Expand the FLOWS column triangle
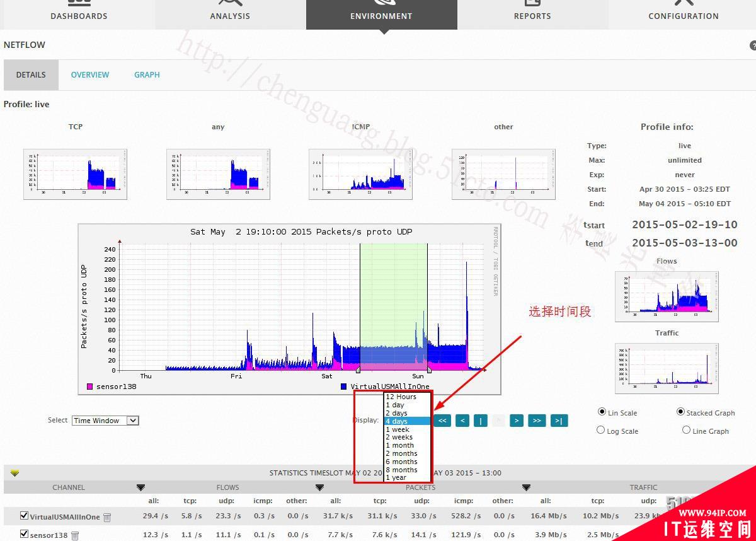 click(x=140, y=487)
